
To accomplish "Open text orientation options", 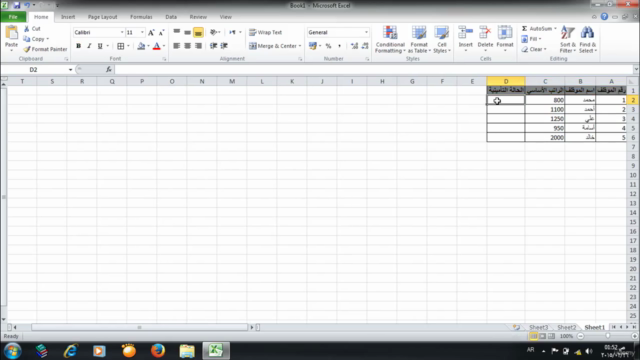I will pyautogui.click(x=214, y=32).
